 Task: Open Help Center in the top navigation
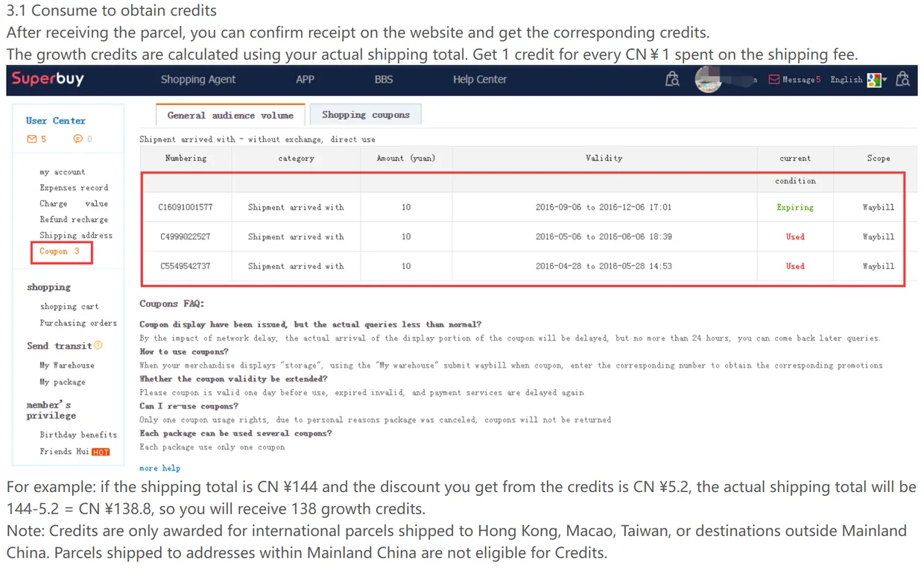coord(480,79)
